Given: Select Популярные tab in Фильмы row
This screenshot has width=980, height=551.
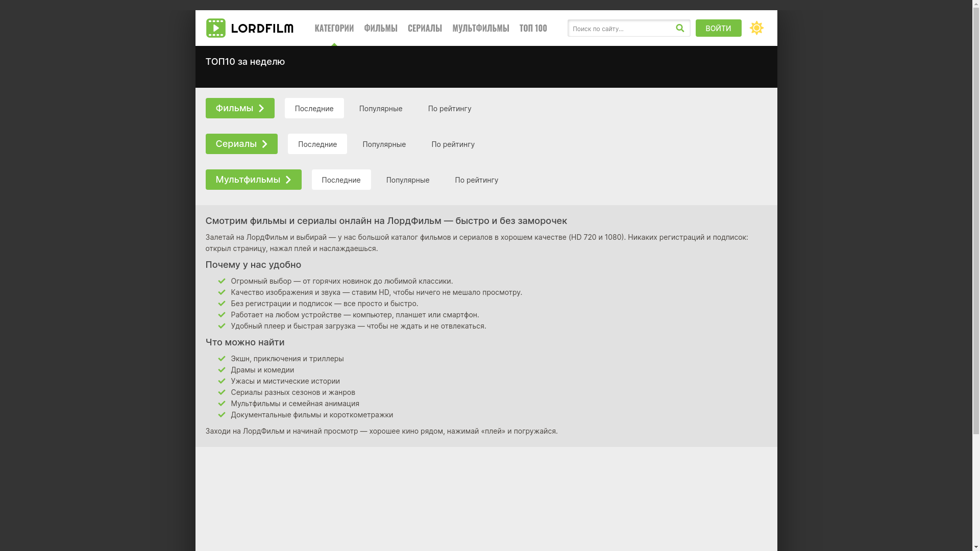Looking at the screenshot, I should pos(380,108).
